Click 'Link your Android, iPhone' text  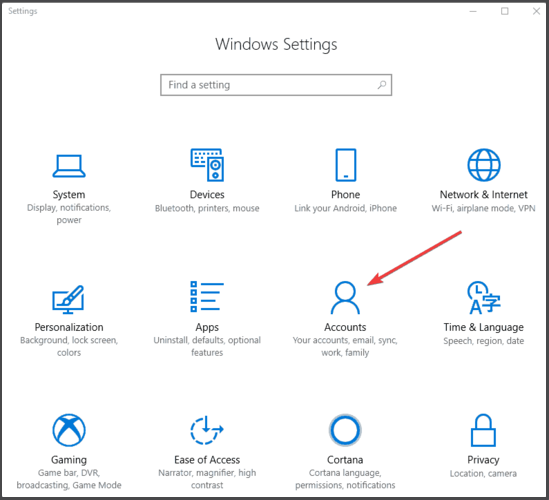(345, 208)
